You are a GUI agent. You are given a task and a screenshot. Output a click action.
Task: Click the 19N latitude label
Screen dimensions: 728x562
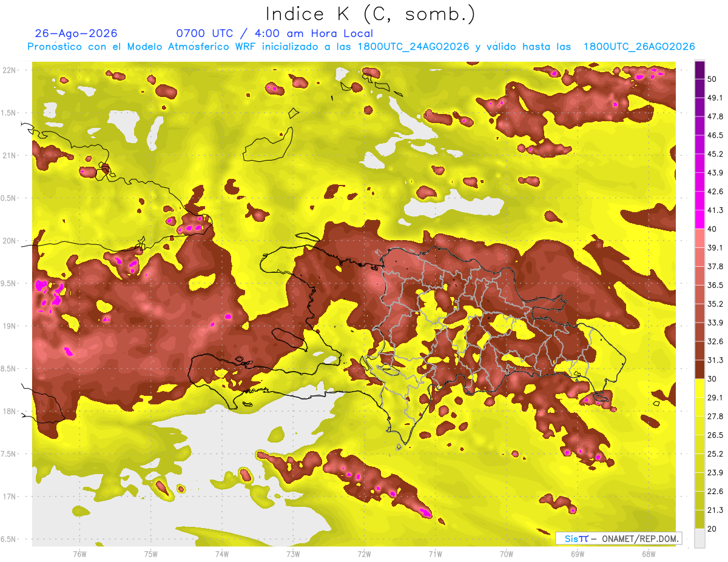click(x=10, y=326)
